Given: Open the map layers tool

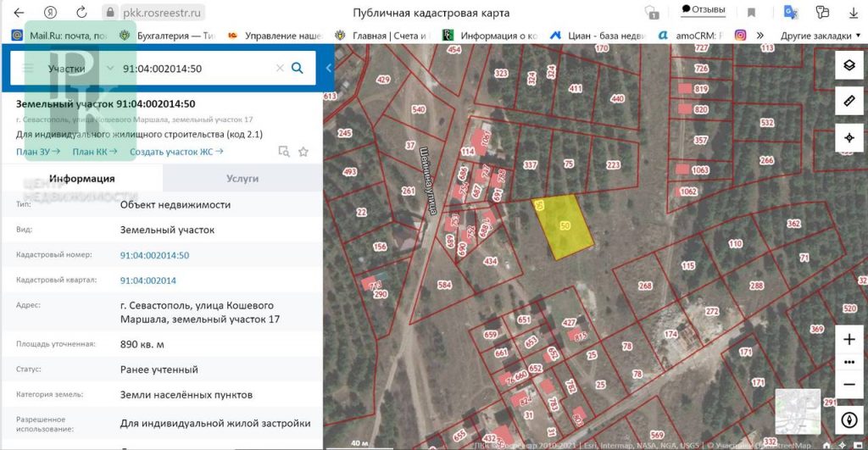Looking at the screenshot, I should pos(849,65).
